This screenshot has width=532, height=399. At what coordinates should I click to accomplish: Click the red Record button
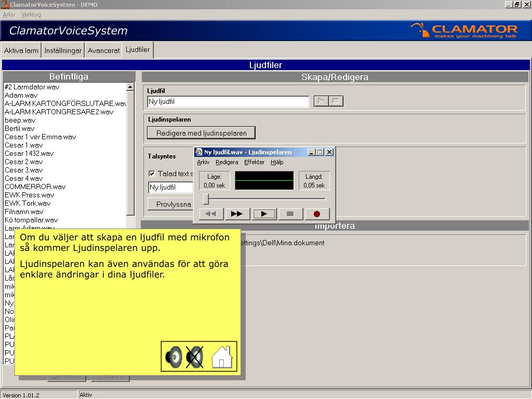click(316, 214)
